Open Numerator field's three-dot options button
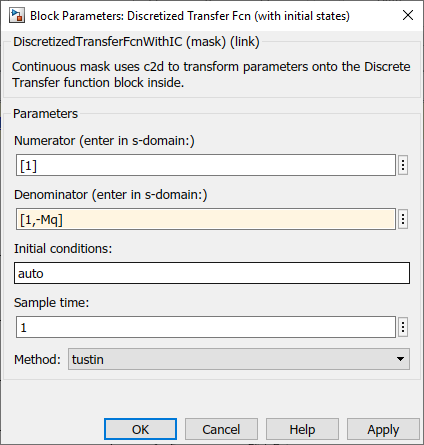424x445 pixels. point(403,165)
